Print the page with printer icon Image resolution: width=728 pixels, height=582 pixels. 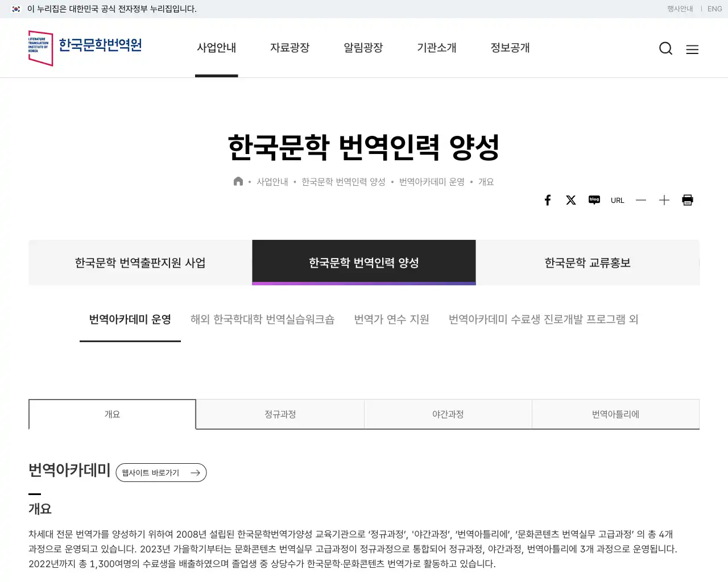[x=687, y=200]
